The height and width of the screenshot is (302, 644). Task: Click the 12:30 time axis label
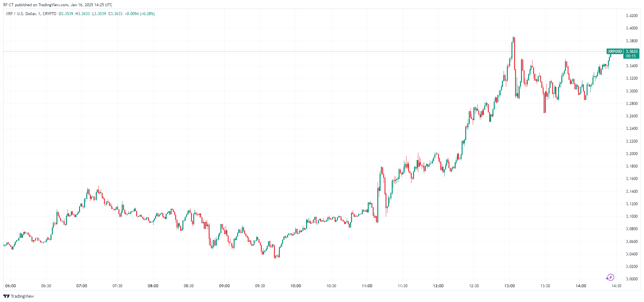474,286
